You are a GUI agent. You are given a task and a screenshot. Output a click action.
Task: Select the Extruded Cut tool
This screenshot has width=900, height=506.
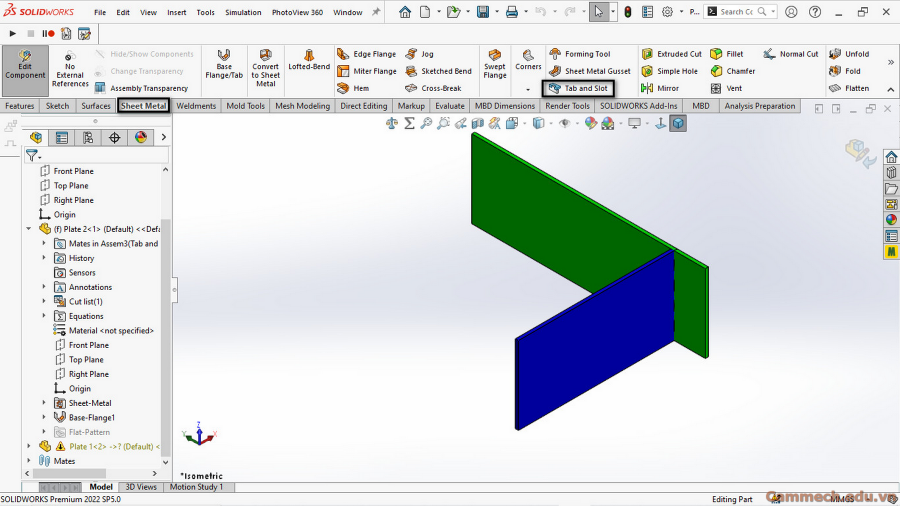click(672, 54)
